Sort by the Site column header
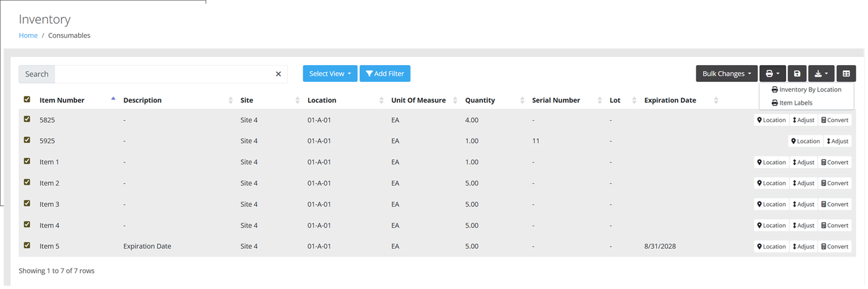 tap(247, 100)
